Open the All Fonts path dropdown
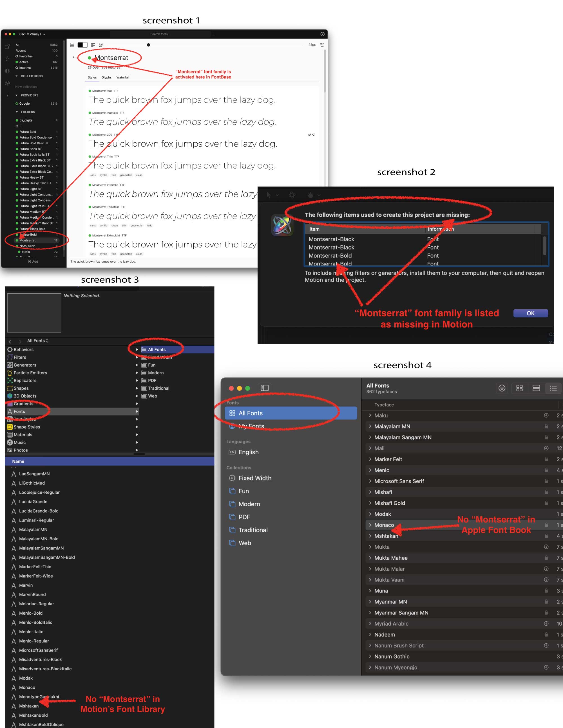 38,341
